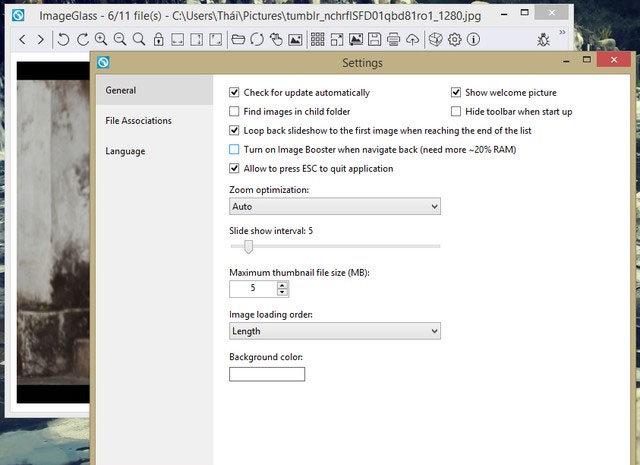Screen dimensions: 640x465
Task: Open file using the folder icon
Action: click(x=238, y=40)
